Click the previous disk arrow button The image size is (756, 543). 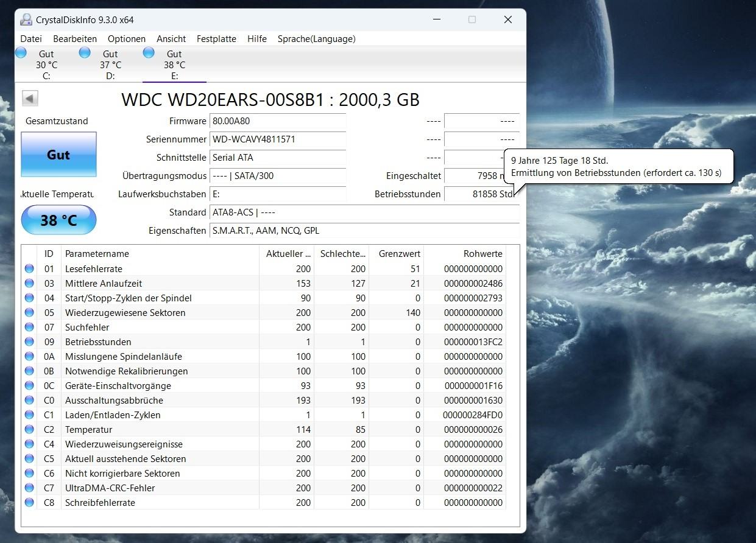point(30,99)
